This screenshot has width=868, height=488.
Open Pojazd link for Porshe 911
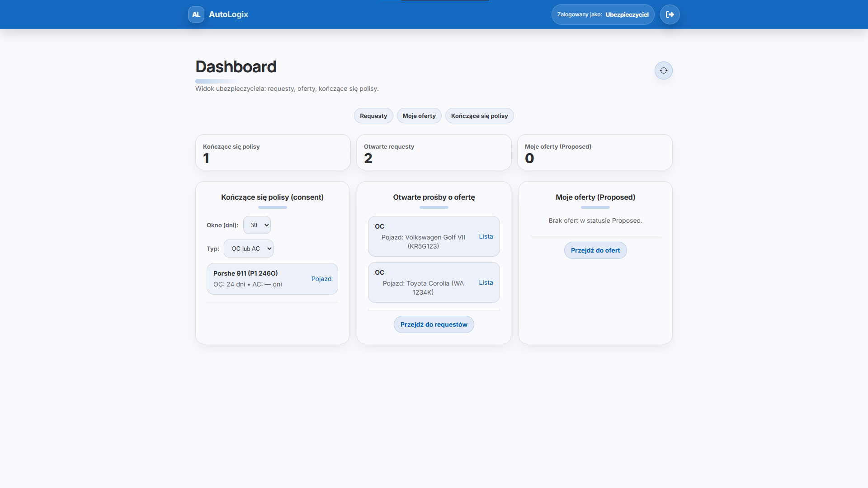(x=321, y=279)
